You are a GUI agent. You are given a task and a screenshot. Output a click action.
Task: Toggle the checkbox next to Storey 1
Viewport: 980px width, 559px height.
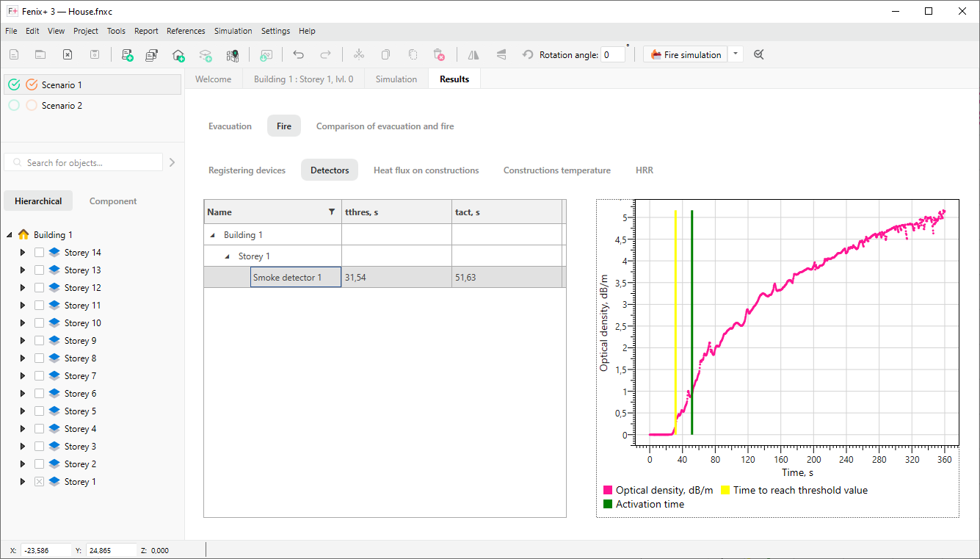(39, 481)
